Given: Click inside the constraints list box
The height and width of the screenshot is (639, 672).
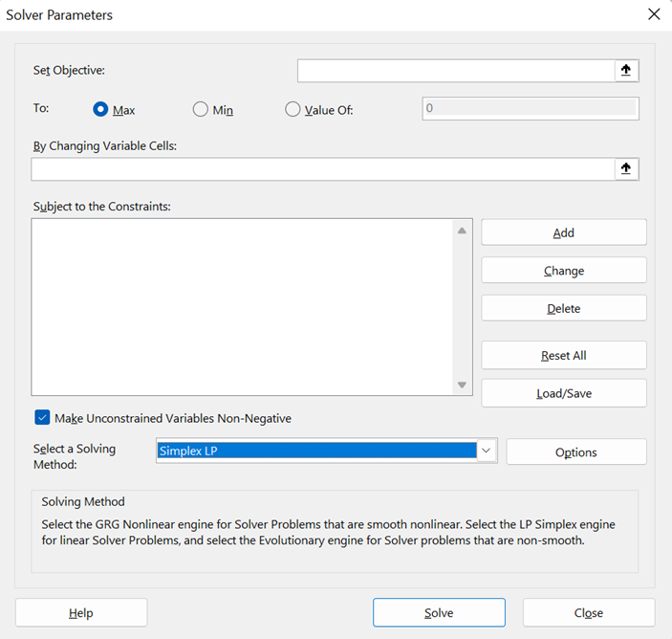Looking at the screenshot, I should click(242, 307).
